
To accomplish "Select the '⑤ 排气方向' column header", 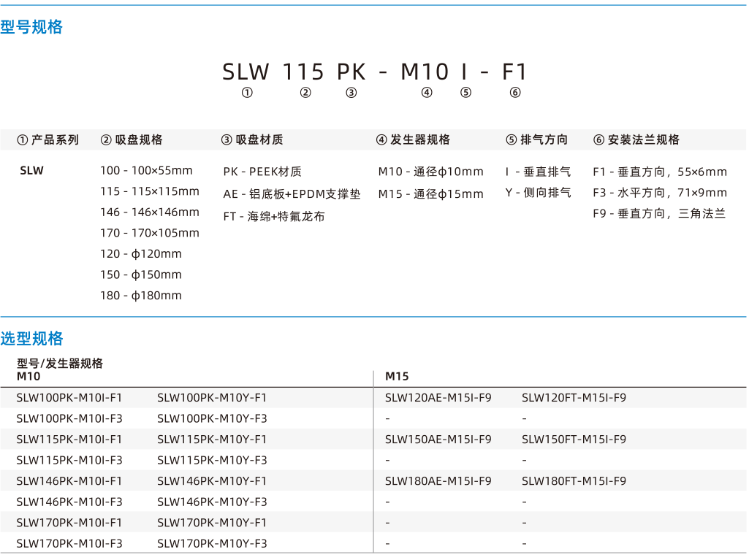I will click(x=537, y=140).
